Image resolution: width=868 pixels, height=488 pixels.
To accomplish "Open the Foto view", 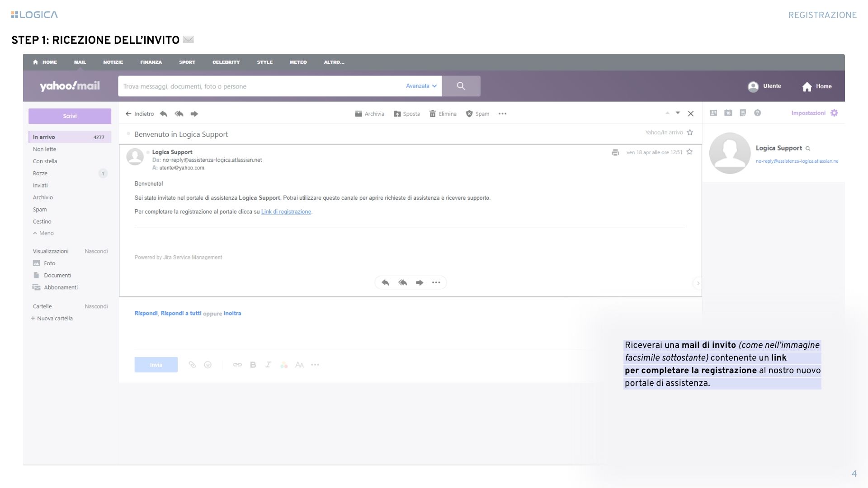I will point(44,263).
